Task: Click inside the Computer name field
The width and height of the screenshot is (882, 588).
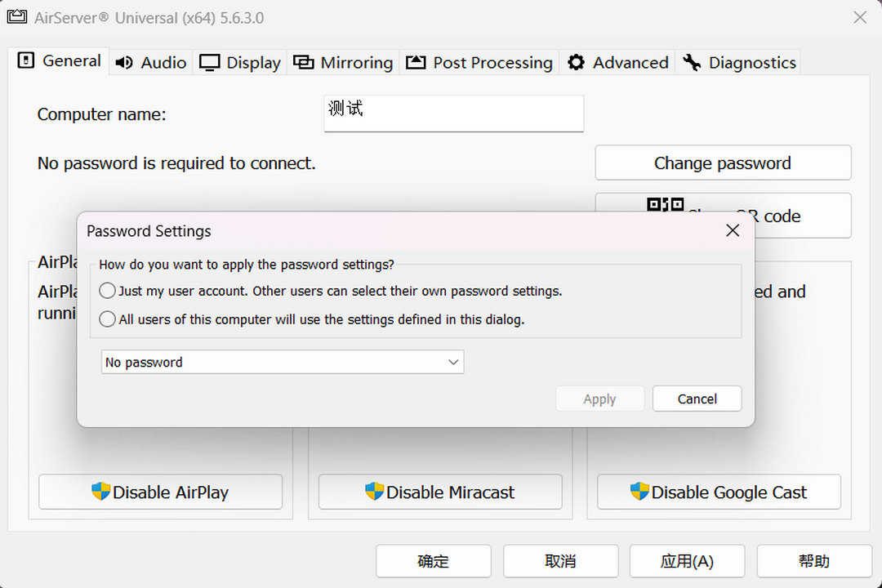Action: click(453, 114)
